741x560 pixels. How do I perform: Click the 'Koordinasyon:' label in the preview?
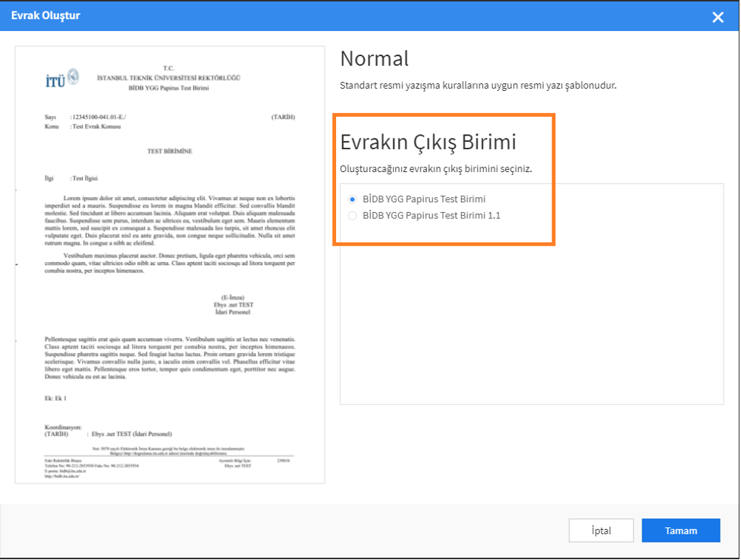click(x=63, y=427)
